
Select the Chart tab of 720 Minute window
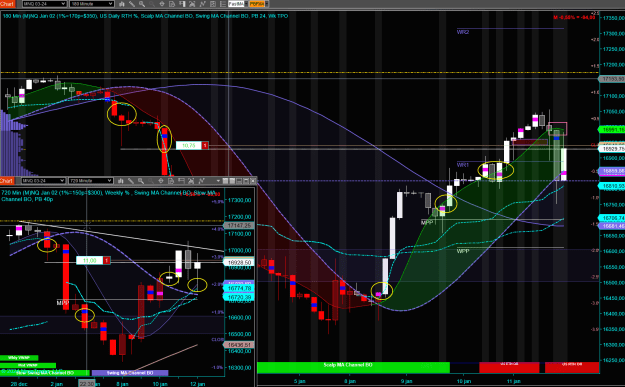coord(7,181)
